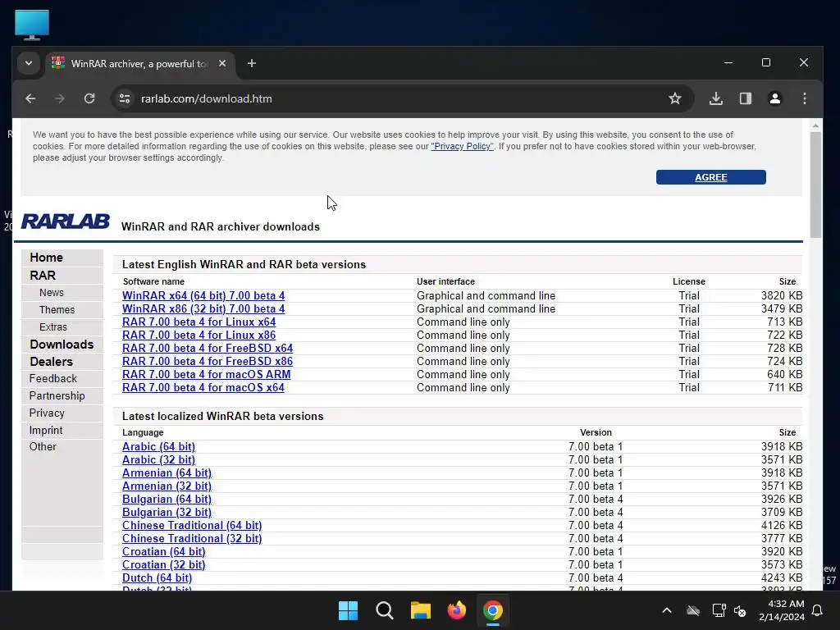Download Croatian (32 bit) version
Screen dimensions: 840x630
pyautogui.click(x=163, y=564)
